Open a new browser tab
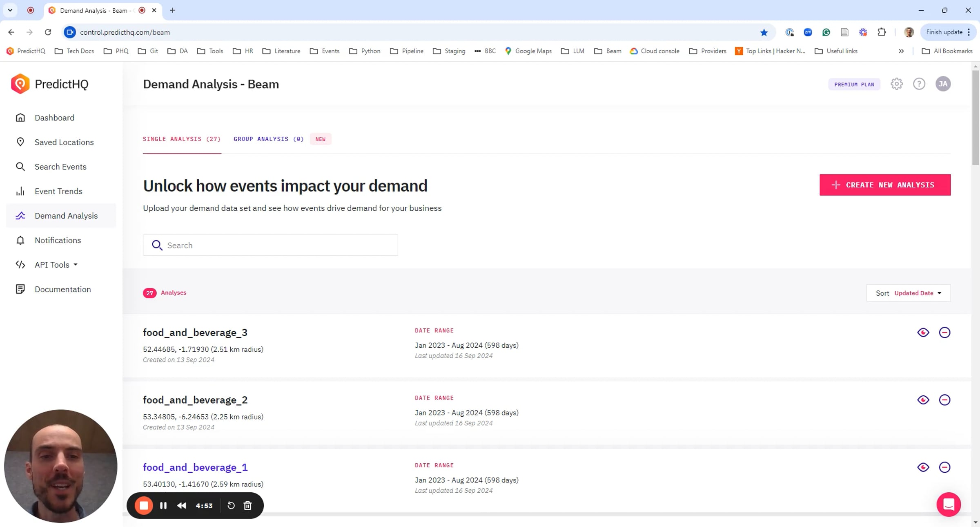Viewport: 980px width, 527px height. 172,10
